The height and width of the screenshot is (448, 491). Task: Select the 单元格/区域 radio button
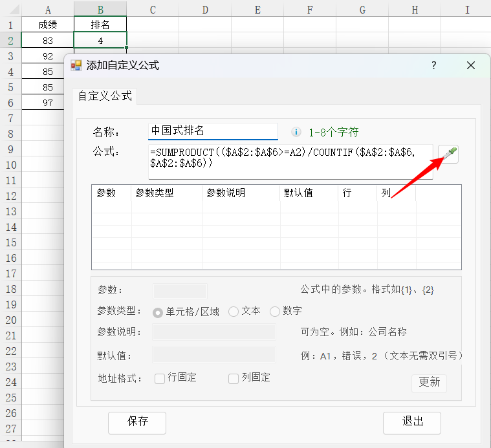[158, 312]
